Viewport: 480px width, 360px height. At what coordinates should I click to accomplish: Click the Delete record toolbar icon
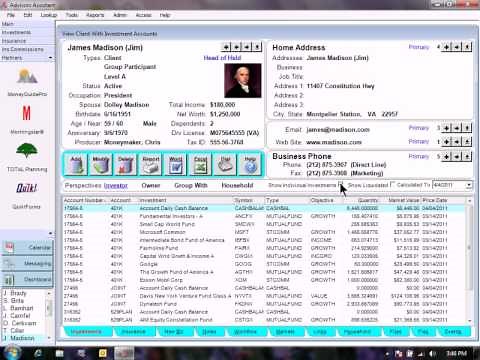(126, 164)
